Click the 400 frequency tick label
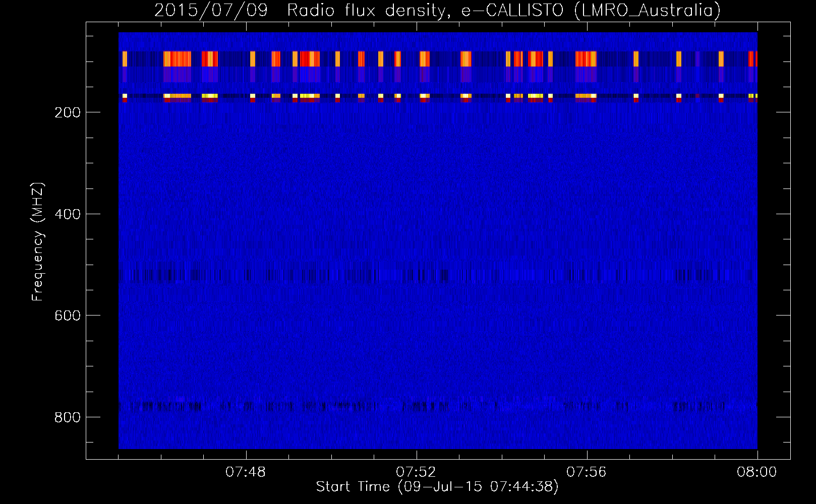The width and height of the screenshot is (816, 504). tap(67, 214)
